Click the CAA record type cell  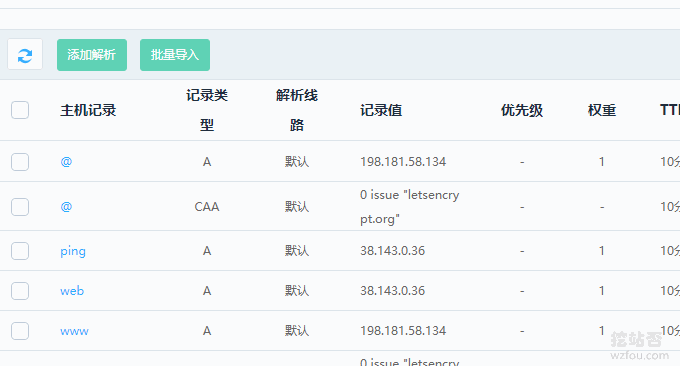tap(207, 207)
